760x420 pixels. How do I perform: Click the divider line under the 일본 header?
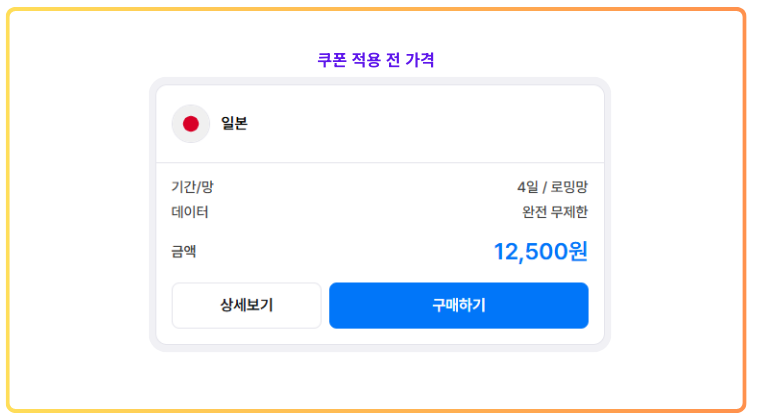click(380, 162)
